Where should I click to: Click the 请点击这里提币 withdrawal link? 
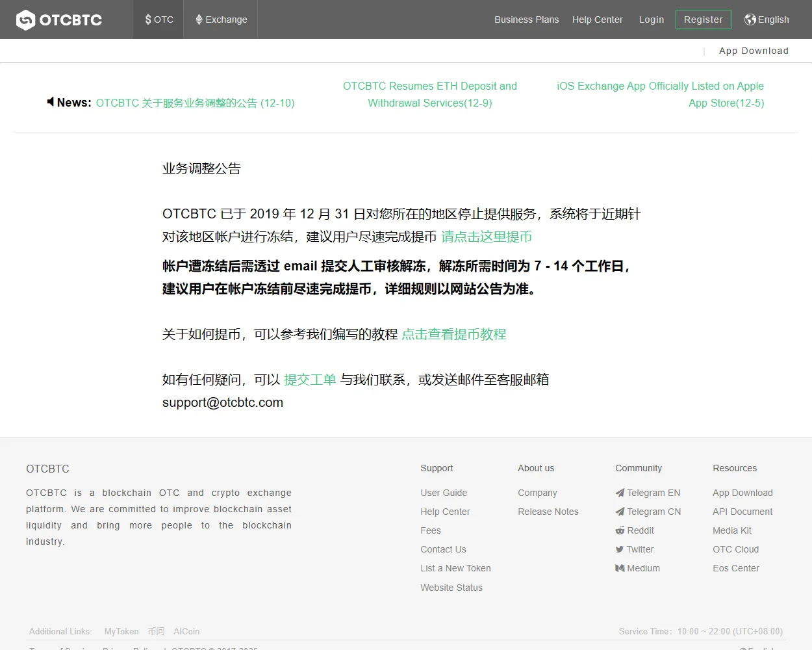click(x=487, y=237)
